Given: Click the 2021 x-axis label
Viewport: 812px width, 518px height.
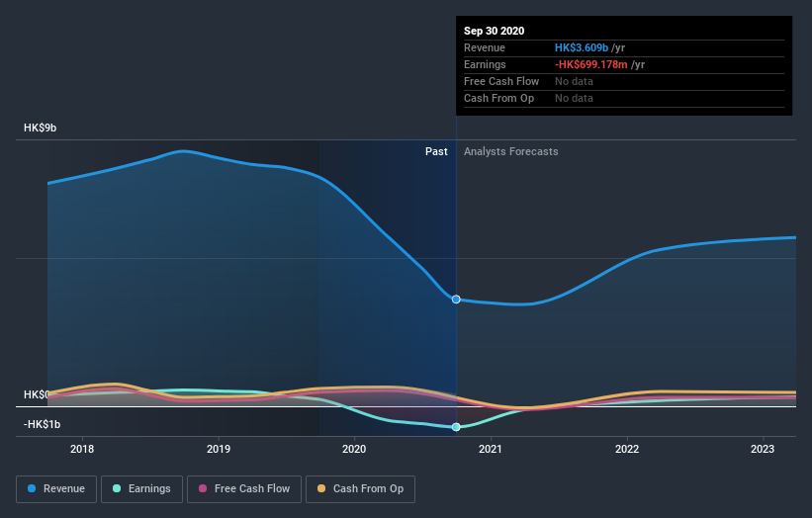Looking at the screenshot, I should point(491,449).
